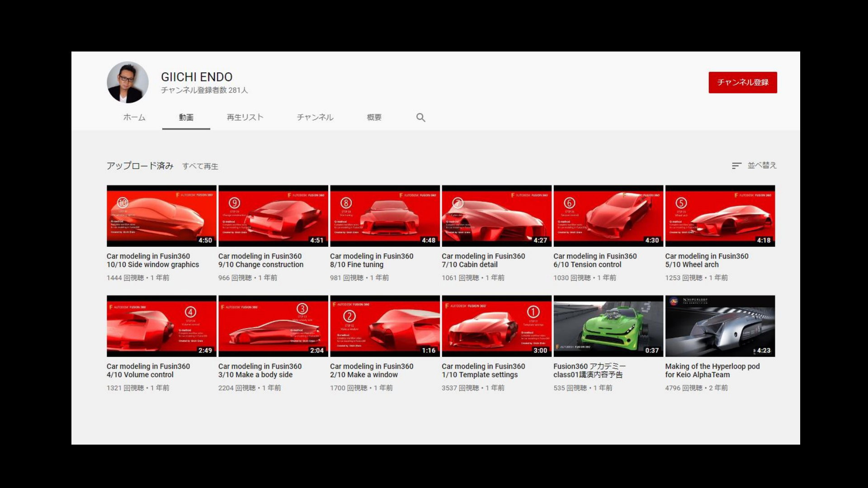
Task: Open the 5/10 Wheel arch thumbnail
Action: 720,216
